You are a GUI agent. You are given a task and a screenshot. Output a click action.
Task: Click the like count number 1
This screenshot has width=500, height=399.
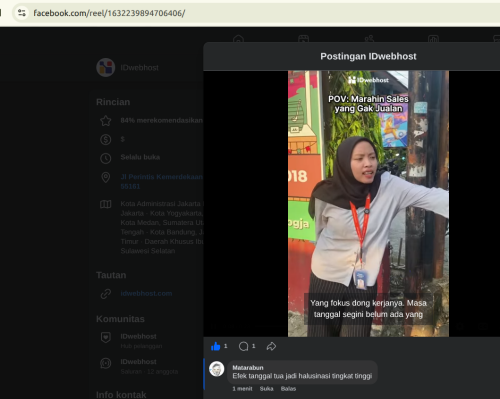(x=226, y=346)
